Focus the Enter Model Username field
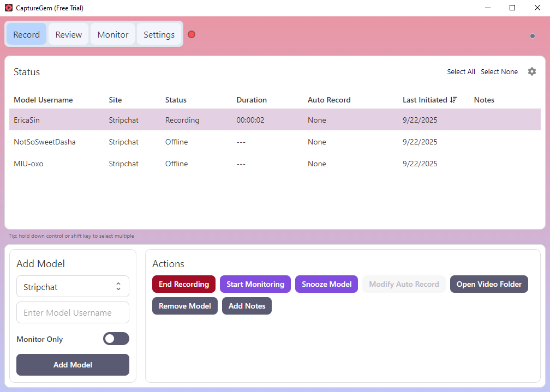The height and width of the screenshot is (392, 550). 73,312
